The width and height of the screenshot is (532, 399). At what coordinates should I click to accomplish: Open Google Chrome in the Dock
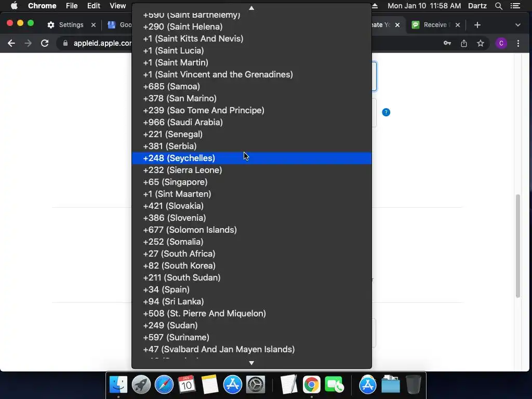[x=312, y=385]
